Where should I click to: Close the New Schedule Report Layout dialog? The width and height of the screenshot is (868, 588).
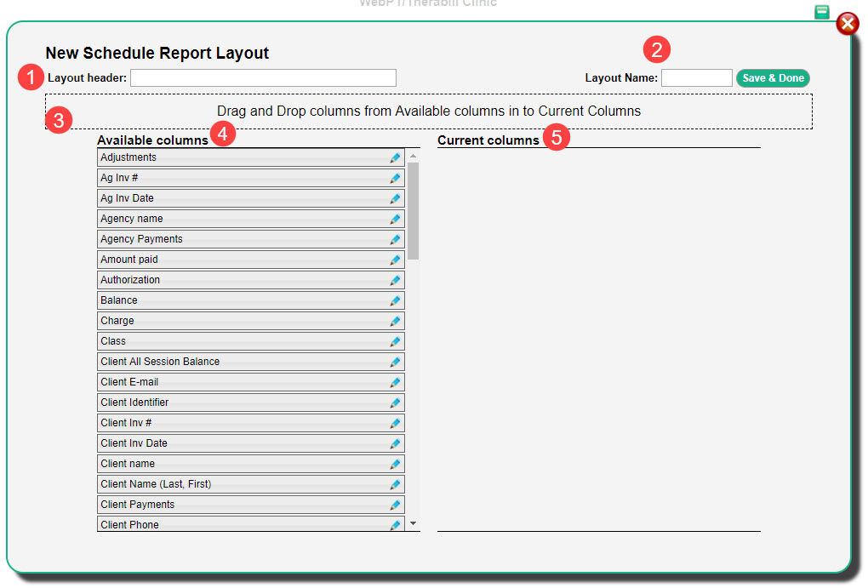848,24
